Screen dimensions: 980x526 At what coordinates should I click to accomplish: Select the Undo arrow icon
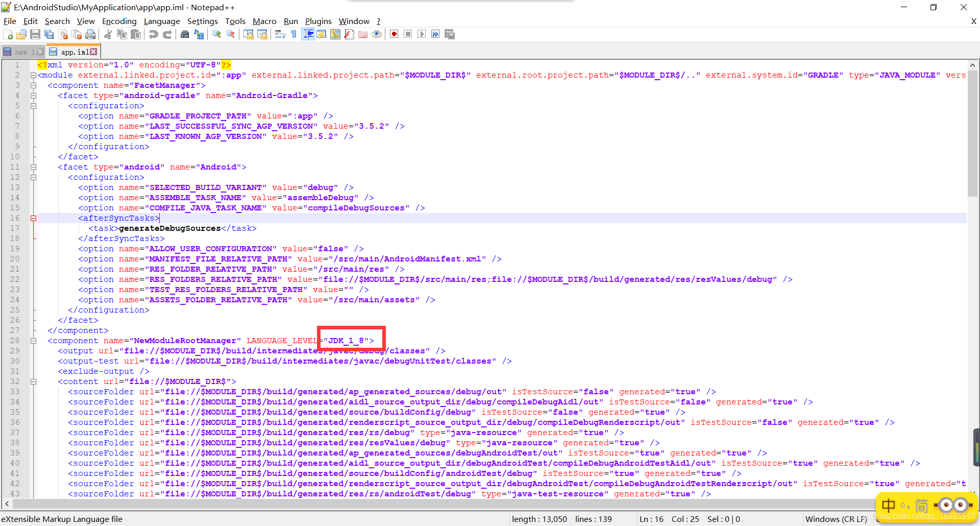point(153,34)
